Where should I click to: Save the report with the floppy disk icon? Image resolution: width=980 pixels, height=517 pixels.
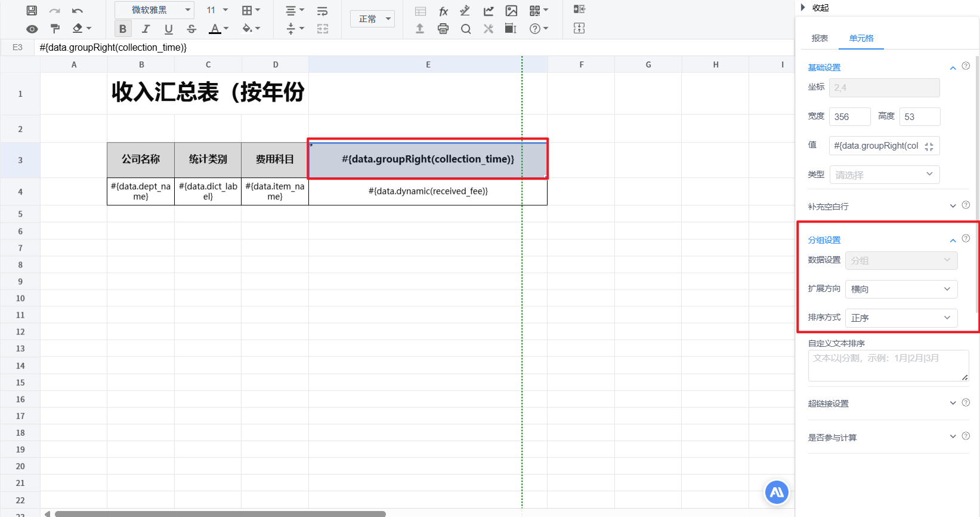click(32, 10)
